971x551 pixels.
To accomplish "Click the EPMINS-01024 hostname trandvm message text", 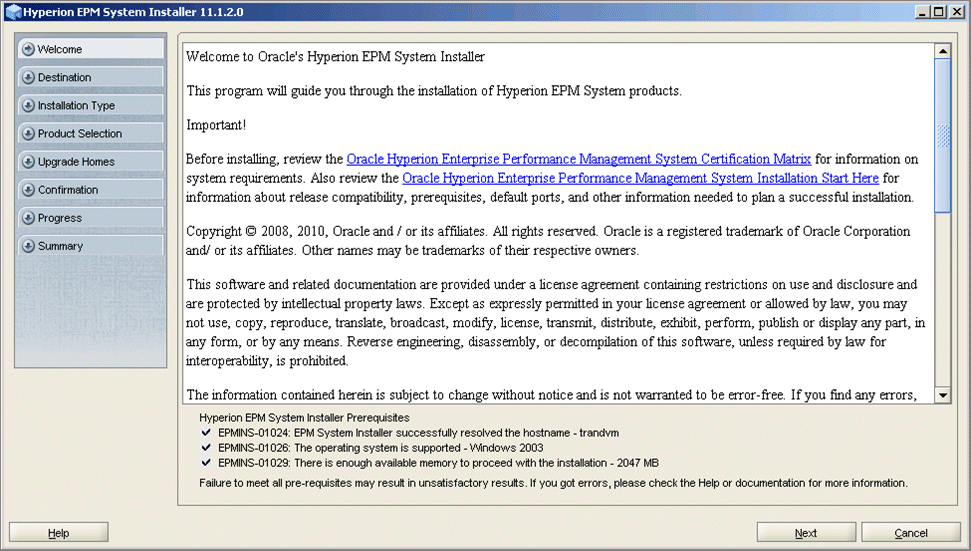I will 418,433.
